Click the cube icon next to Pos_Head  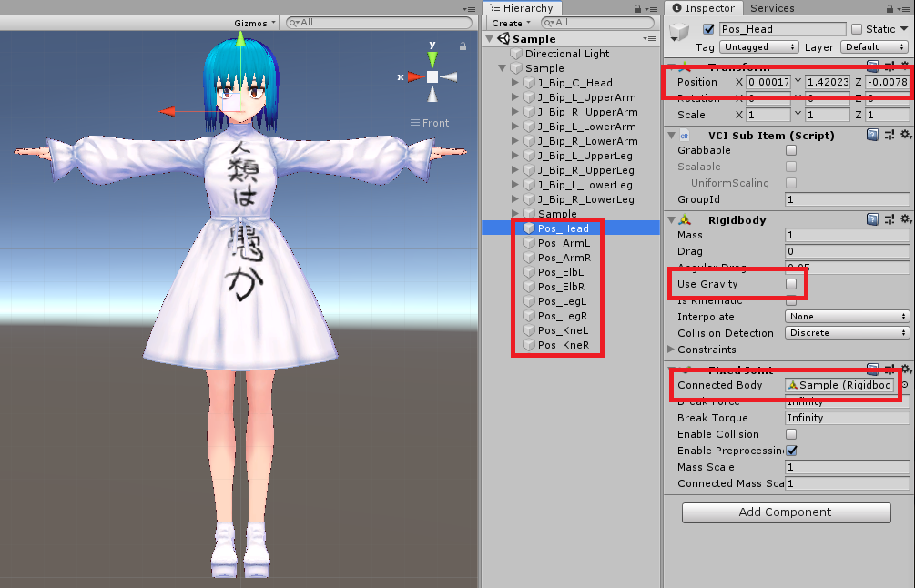pos(529,228)
